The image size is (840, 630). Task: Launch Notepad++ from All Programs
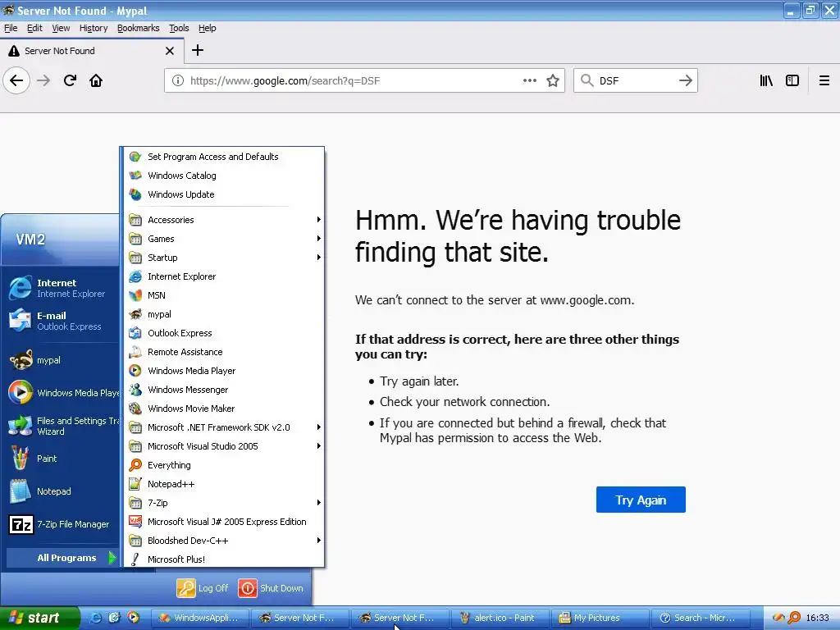(x=224, y=484)
